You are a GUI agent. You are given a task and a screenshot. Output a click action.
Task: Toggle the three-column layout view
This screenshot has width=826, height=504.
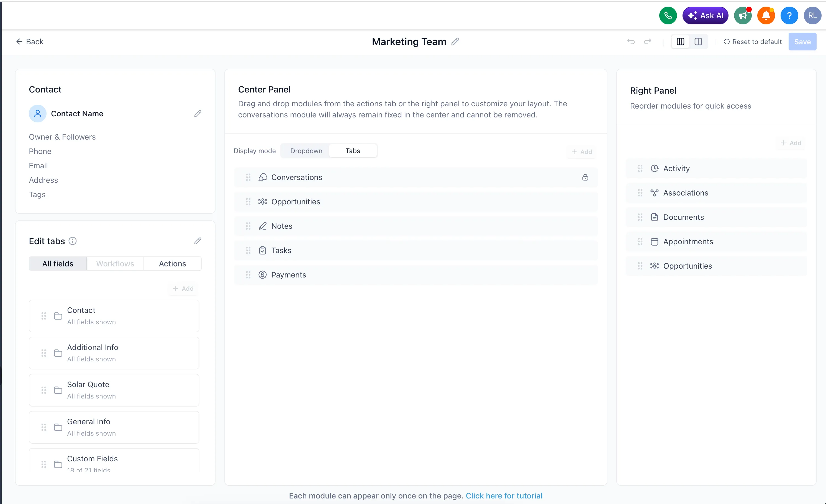click(680, 42)
